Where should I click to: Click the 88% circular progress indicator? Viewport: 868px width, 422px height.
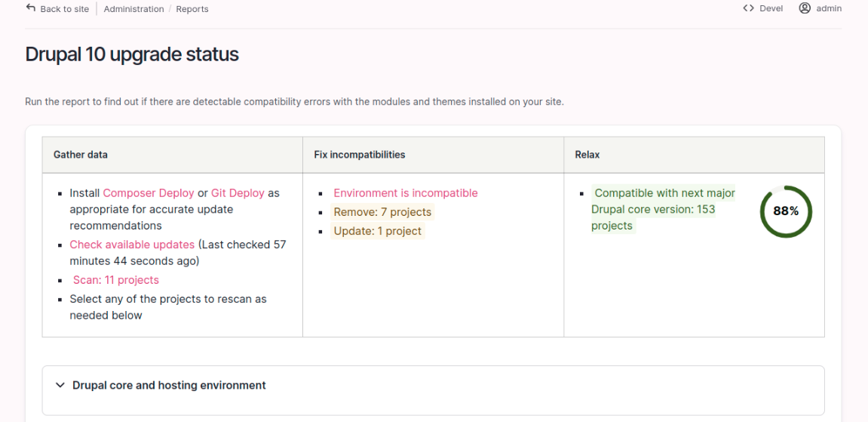point(786,211)
